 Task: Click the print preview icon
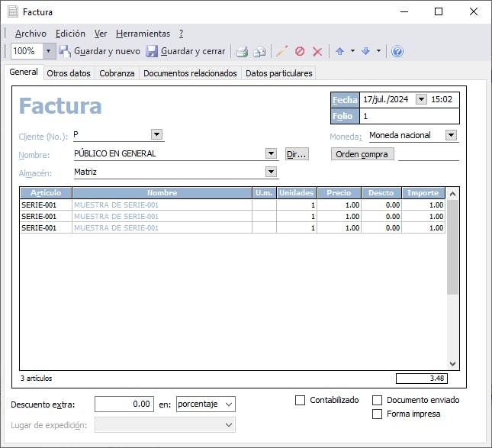tap(259, 51)
